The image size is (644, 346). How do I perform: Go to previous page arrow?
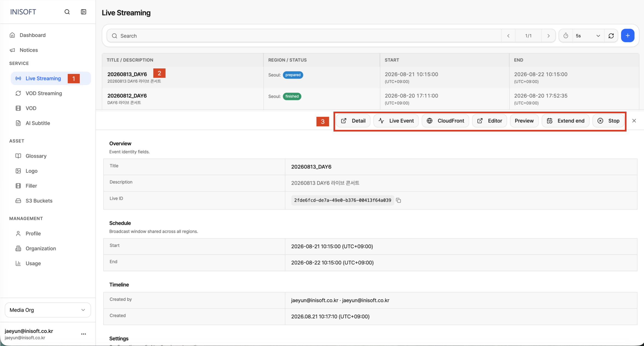(x=509, y=36)
